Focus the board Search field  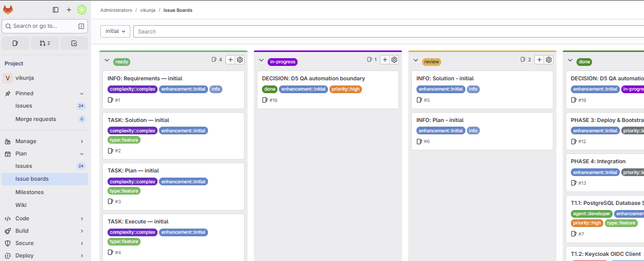click(x=389, y=31)
